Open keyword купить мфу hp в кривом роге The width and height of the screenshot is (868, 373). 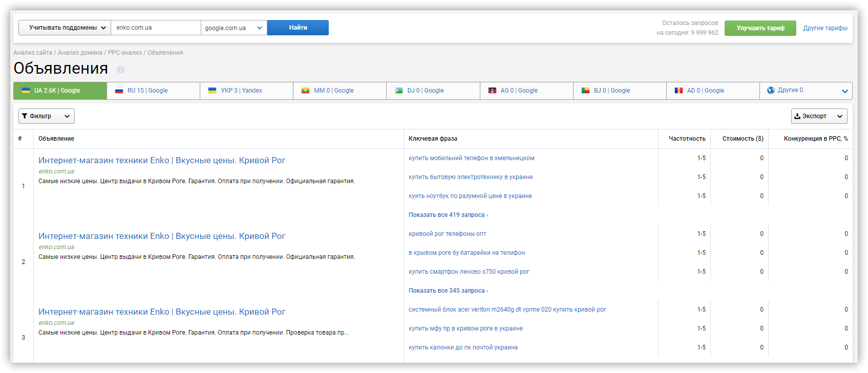tap(465, 328)
